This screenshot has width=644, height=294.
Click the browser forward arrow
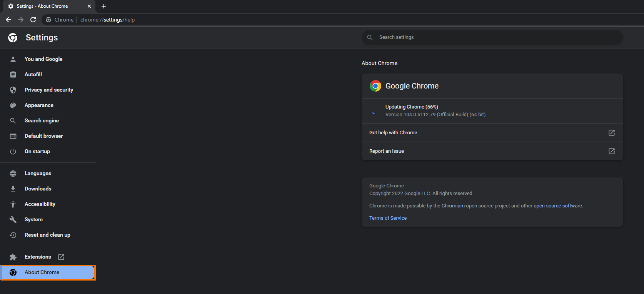pyautogui.click(x=21, y=20)
